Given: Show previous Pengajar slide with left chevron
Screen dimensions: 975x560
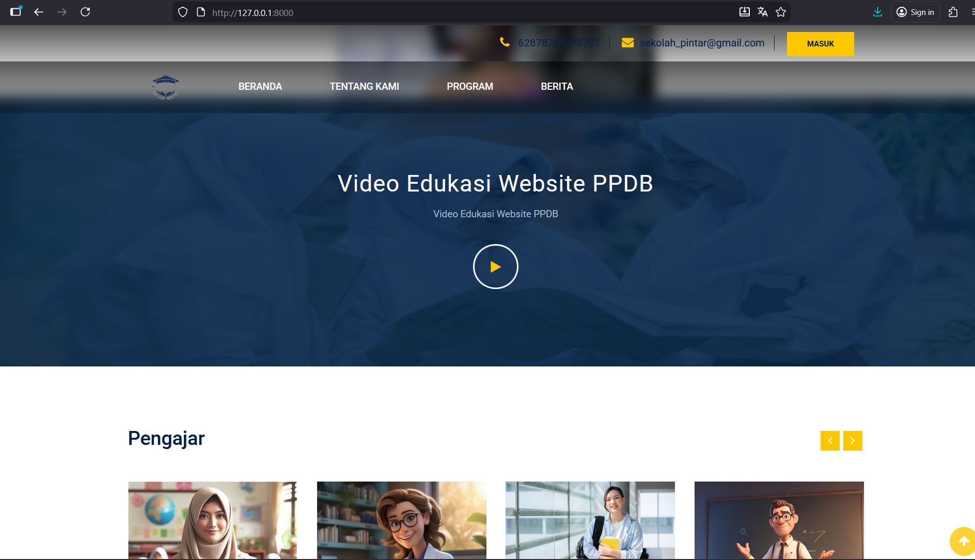Looking at the screenshot, I should (x=830, y=441).
